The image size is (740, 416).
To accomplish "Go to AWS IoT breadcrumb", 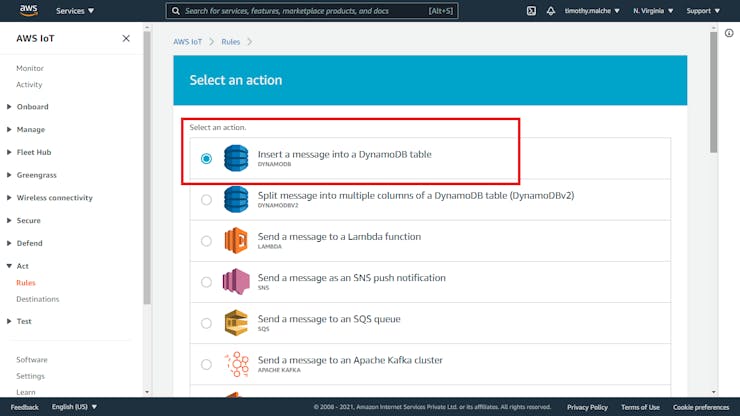I will (x=187, y=42).
